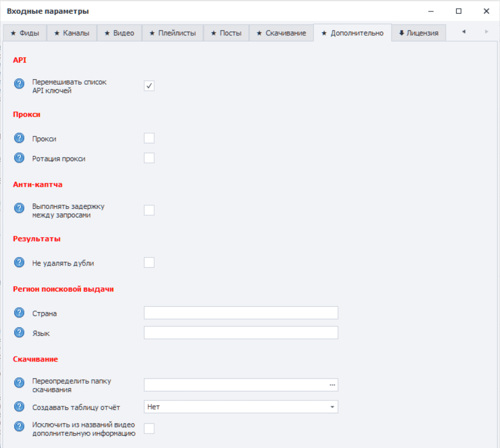Click help icon next to Перемешивать список API ключей
Screen dimensions: 500x448
19,84
